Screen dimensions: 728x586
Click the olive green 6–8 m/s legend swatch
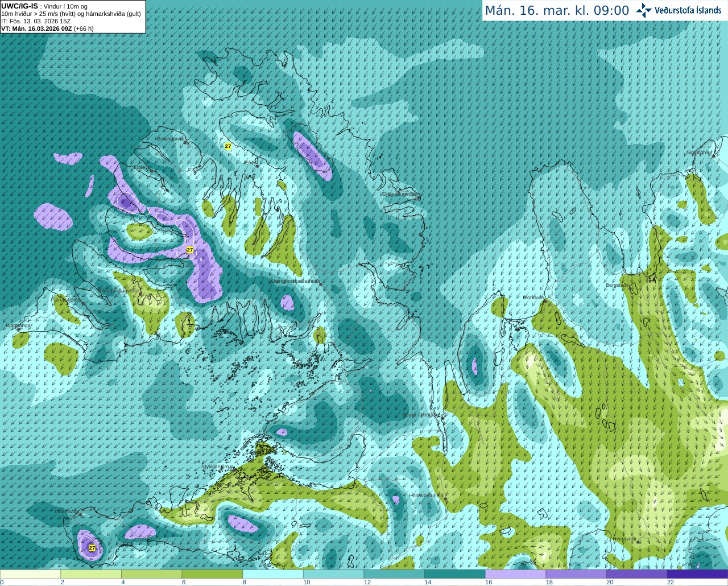click(212, 574)
